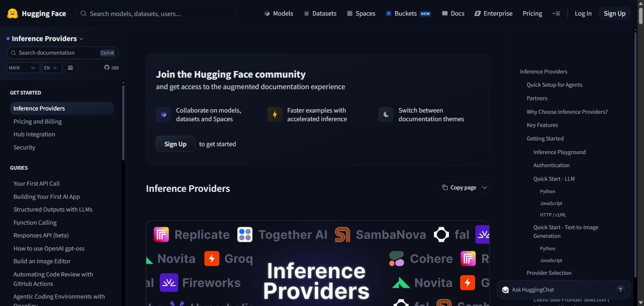644x306 pixels.
Task: Click the Enterprise icon in navbar
Action: tap(477, 14)
